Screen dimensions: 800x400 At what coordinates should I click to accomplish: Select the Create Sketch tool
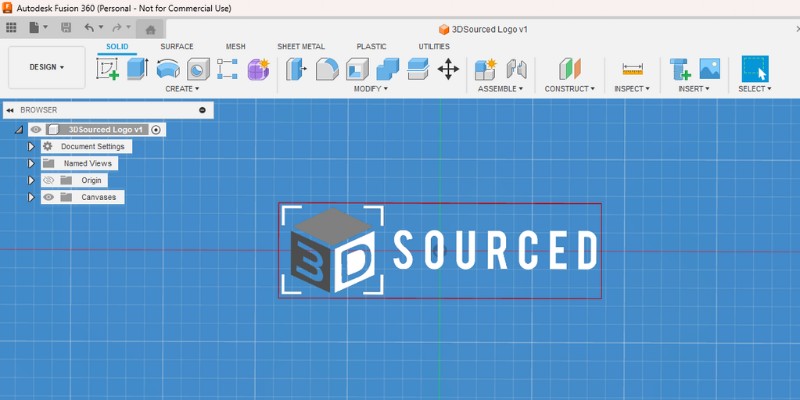[x=107, y=68]
